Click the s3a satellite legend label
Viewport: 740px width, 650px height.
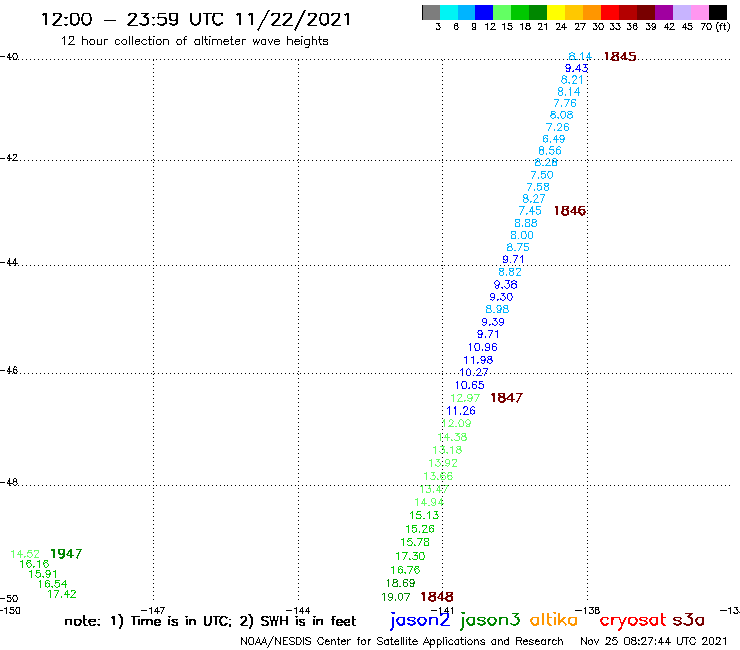pos(689,620)
